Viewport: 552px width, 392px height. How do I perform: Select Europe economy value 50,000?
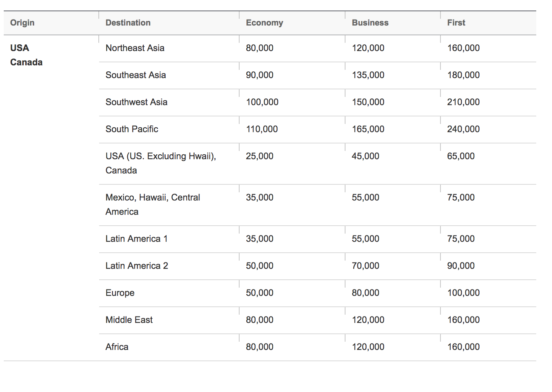coord(259,293)
